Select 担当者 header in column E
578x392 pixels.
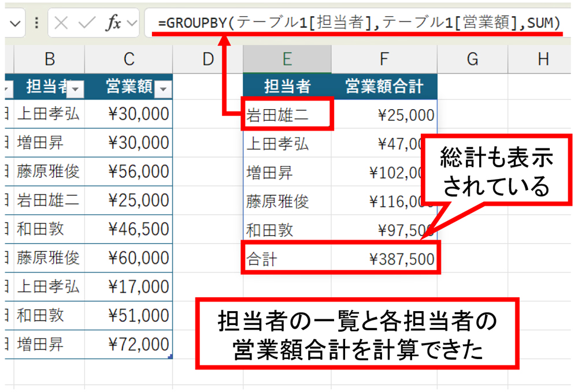[x=287, y=87]
